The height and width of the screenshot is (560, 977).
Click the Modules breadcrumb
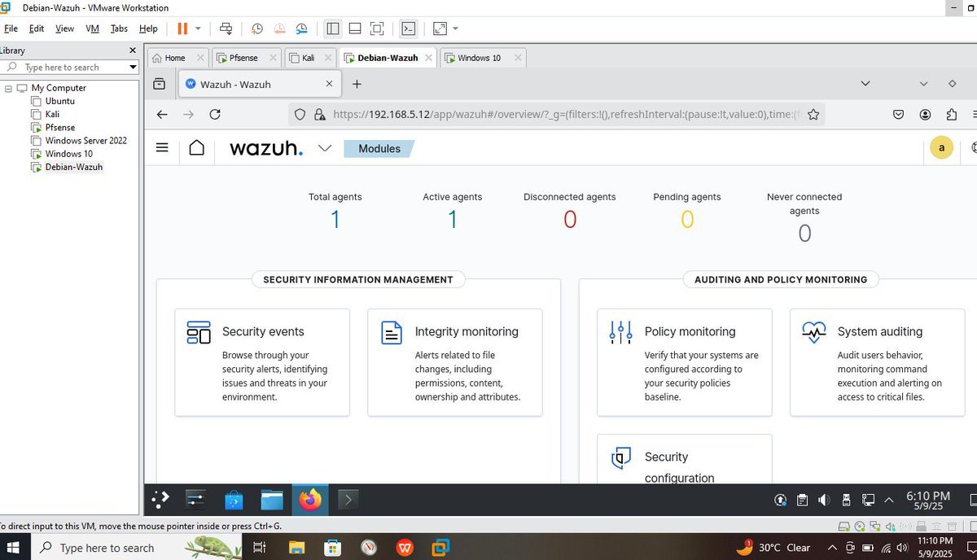coord(379,148)
